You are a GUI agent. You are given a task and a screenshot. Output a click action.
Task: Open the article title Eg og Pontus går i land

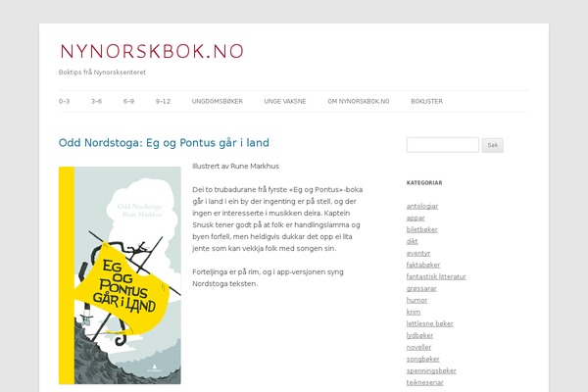click(164, 143)
